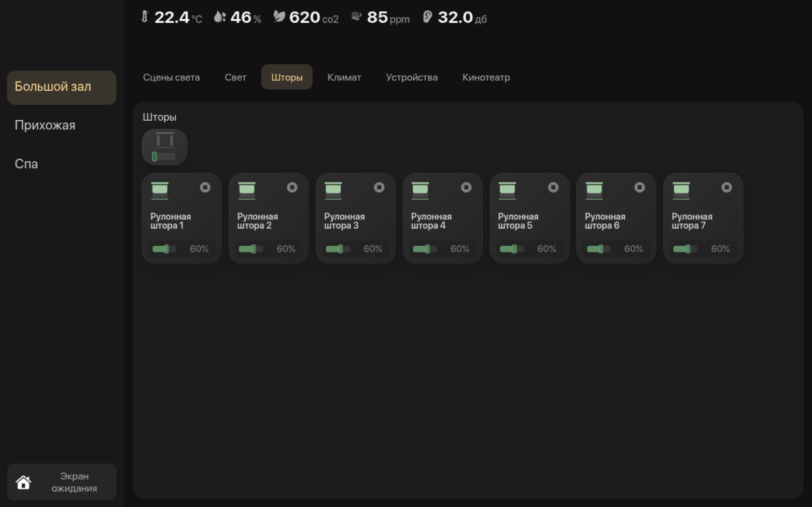Click the blind icon of Рулонная штора 3
Image resolution: width=812 pixels, height=507 pixels.
coord(333,190)
